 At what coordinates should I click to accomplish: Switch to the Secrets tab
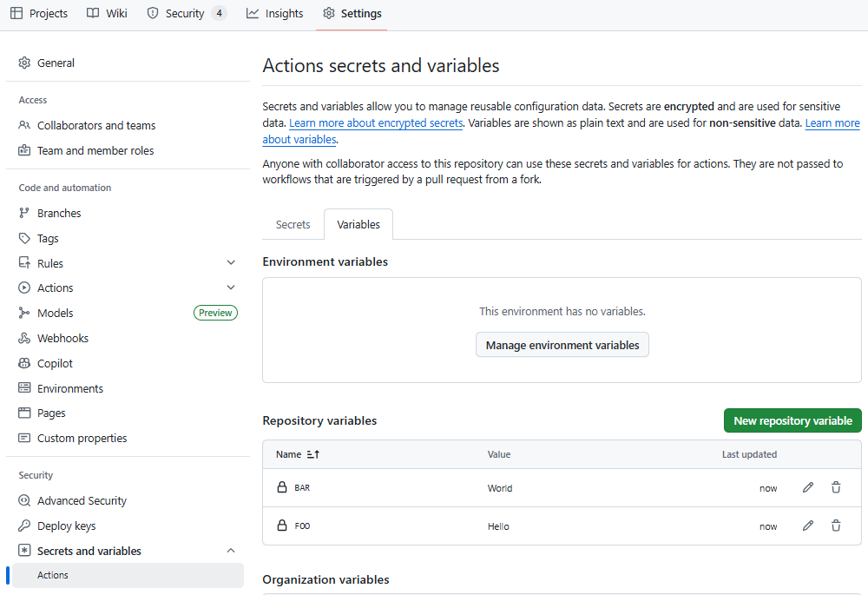[x=293, y=225]
